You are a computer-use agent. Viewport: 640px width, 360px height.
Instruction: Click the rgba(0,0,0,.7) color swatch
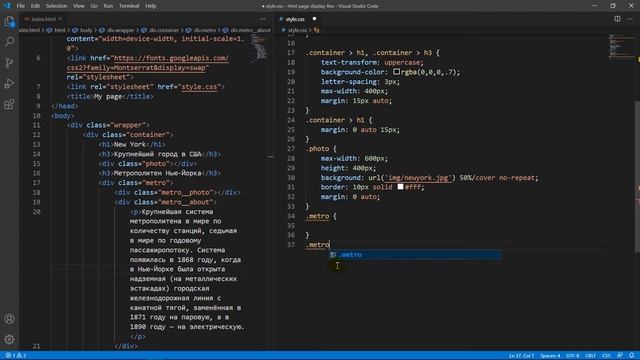396,72
